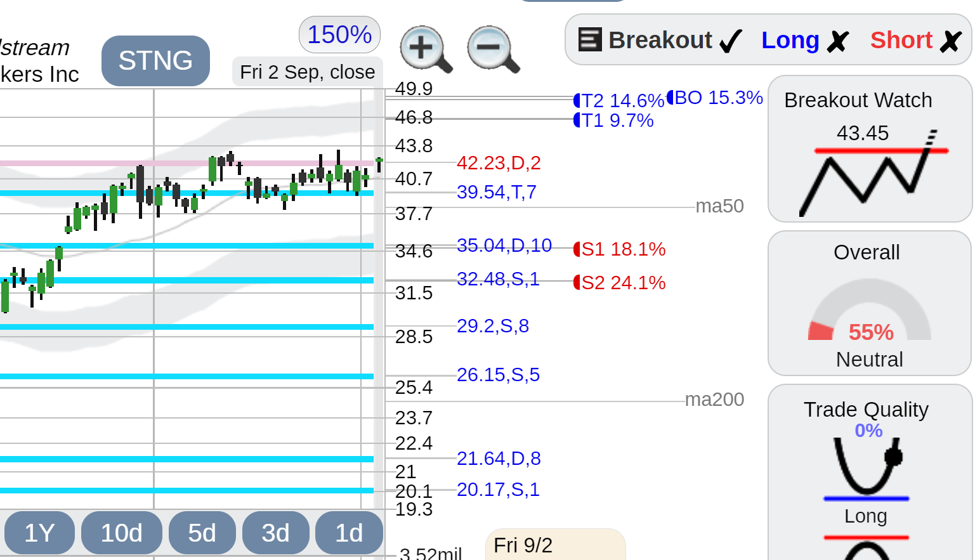Click the Fri 9/2 date box
Image resolution: width=975 pixels, height=560 pixels.
(x=555, y=545)
